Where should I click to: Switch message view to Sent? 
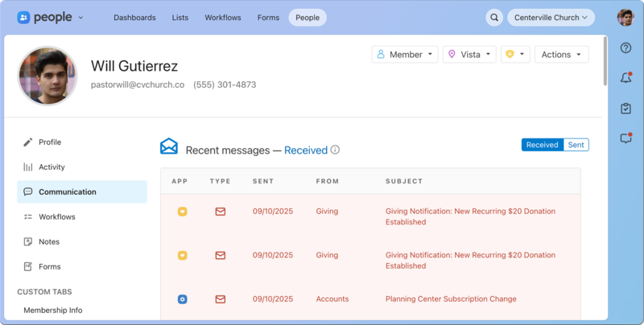[576, 145]
